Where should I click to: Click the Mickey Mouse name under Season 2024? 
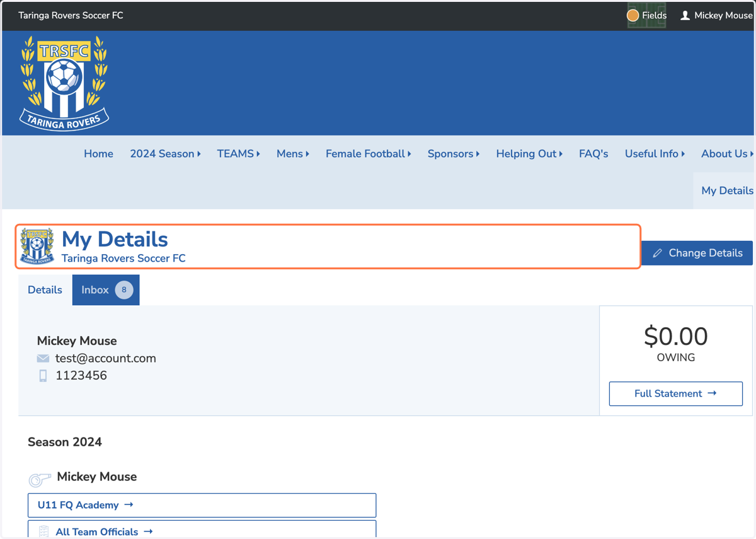[x=97, y=477]
